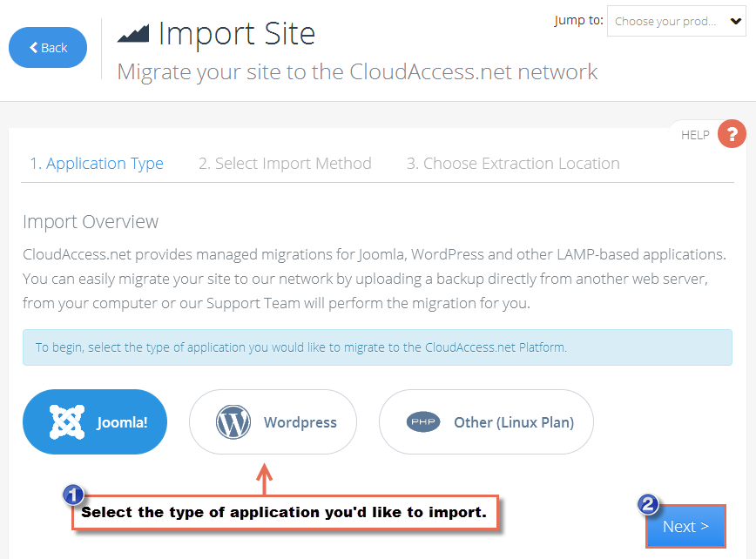Viewport: 756px width, 559px height.
Task: Select the Joomla! application type
Action: tap(95, 421)
